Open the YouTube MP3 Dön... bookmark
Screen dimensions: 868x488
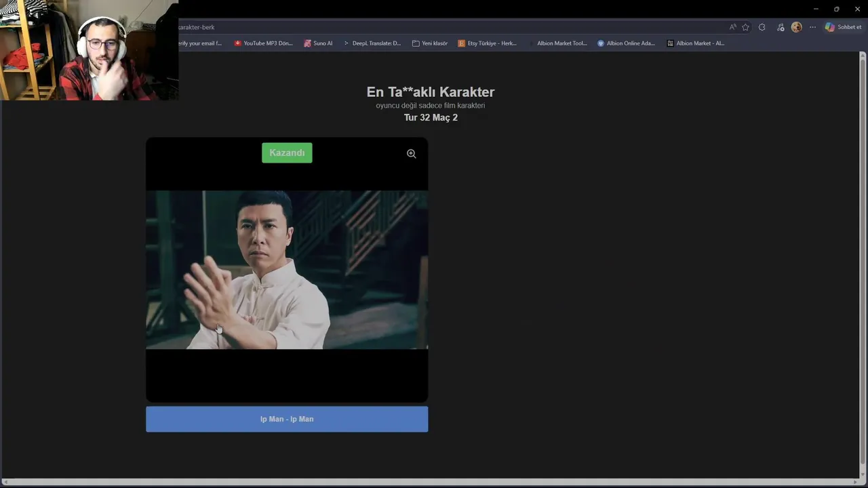point(263,43)
